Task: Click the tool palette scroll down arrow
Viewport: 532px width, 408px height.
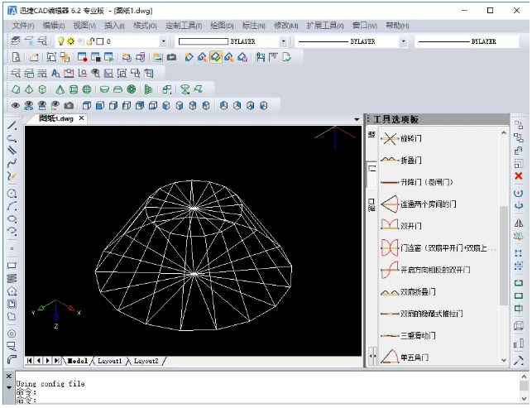Action: tap(504, 360)
